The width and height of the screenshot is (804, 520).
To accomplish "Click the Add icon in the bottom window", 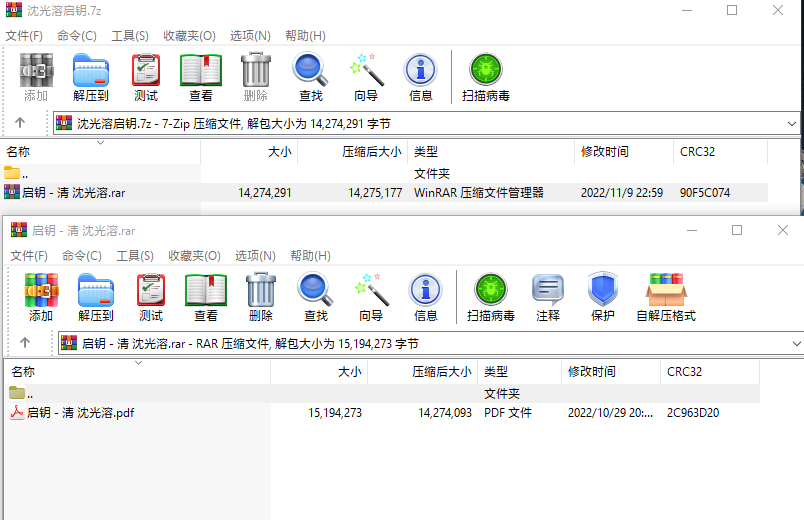I will (x=41, y=298).
